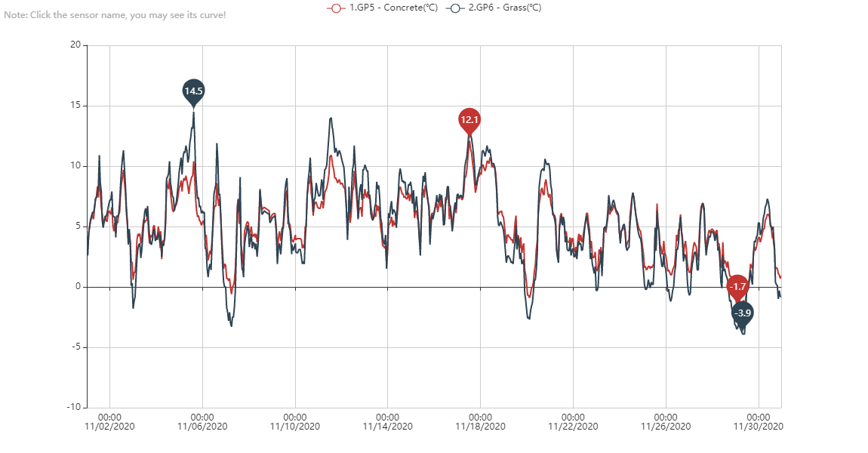
Task: Click the 11/26/2020 x-axis date label
Action: (x=666, y=426)
